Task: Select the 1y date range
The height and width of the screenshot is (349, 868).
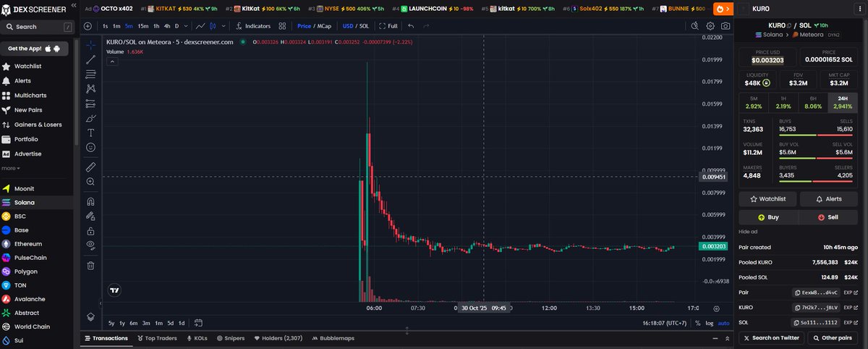Action: tap(122, 323)
